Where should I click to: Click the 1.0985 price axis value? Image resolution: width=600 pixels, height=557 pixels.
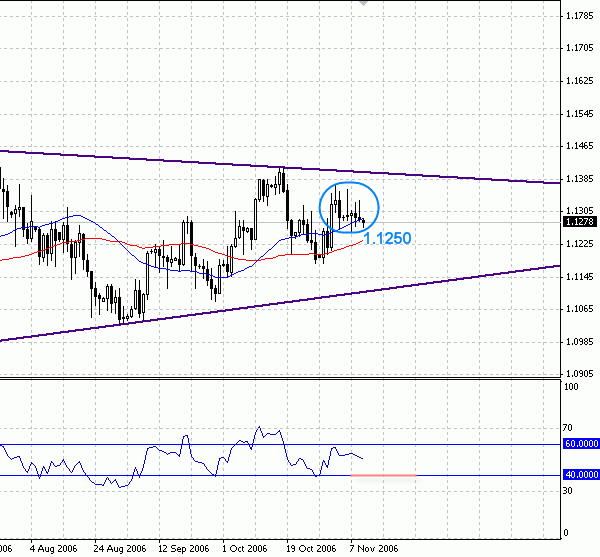[x=579, y=342]
